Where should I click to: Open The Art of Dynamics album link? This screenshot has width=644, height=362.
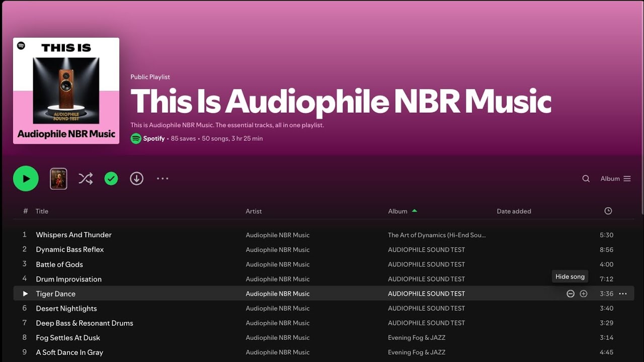[x=437, y=235]
